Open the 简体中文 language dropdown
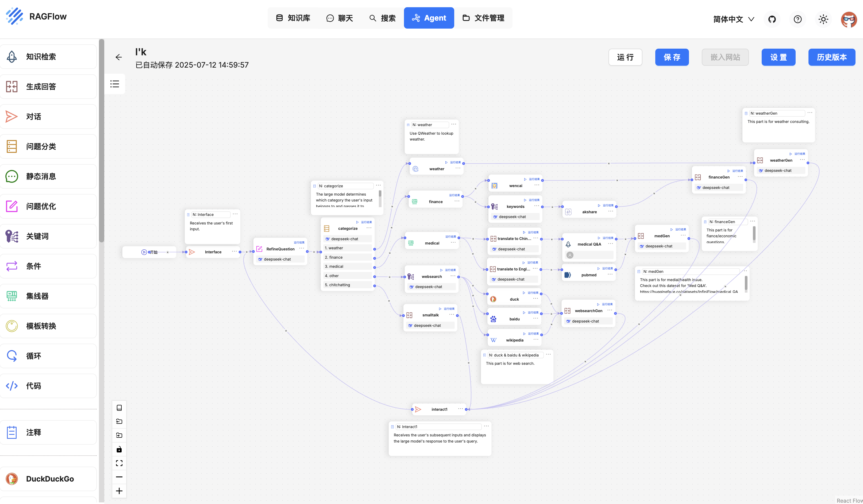Screen dimensions: 863x504 point(733,19)
